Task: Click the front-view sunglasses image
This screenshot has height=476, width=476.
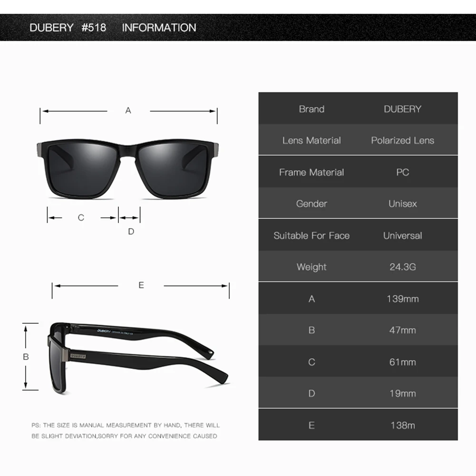Action: click(127, 169)
